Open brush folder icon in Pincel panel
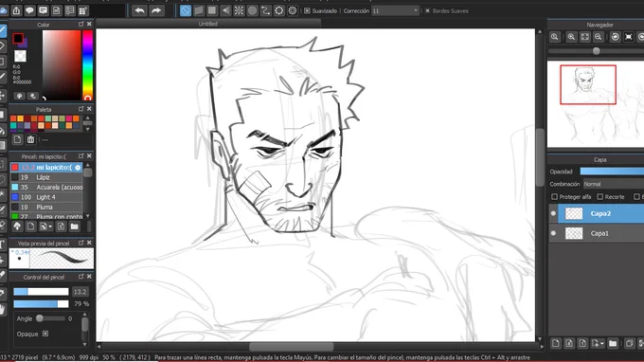The image size is (644, 362). click(x=74, y=226)
